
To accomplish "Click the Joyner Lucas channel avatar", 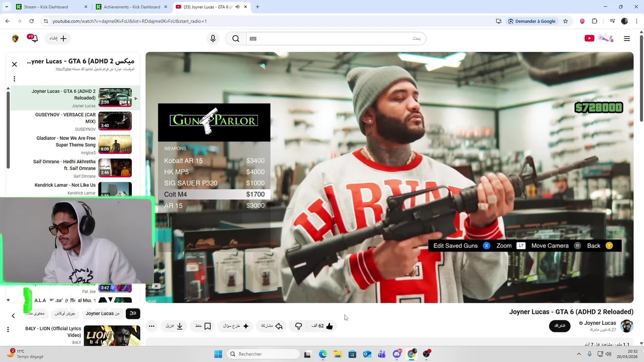I will click(x=627, y=326).
